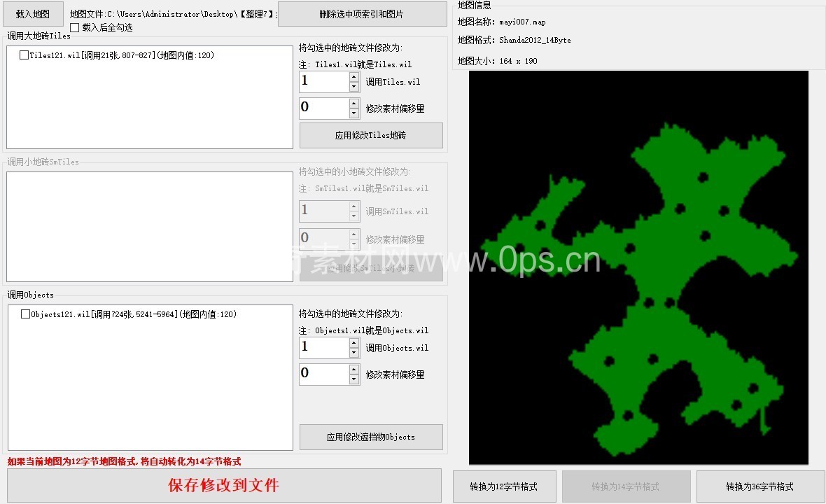The width and height of the screenshot is (826, 504).
Task: Click the 载入地图 button
Action: 33,13
